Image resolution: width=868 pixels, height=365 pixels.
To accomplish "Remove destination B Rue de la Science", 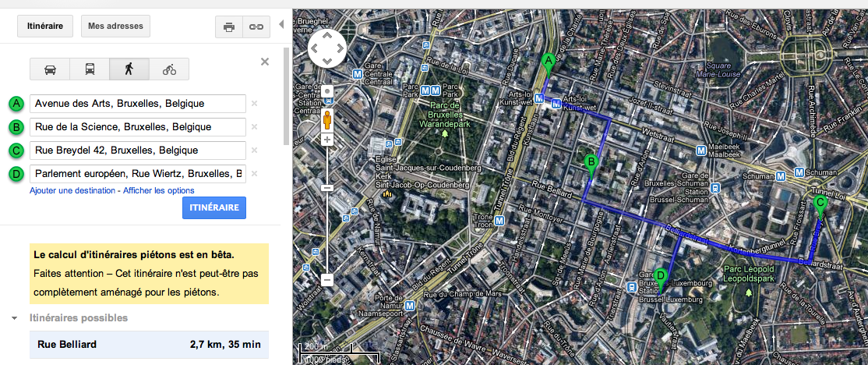I will (254, 127).
